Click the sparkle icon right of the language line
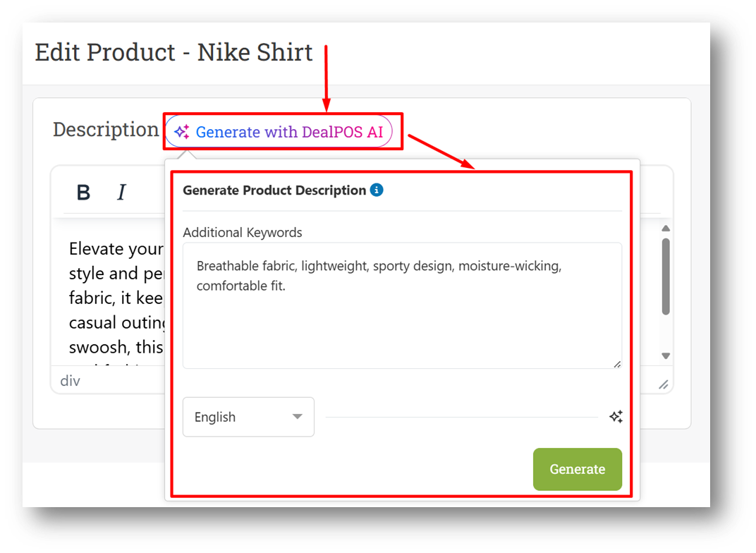 [x=616, y=417]
